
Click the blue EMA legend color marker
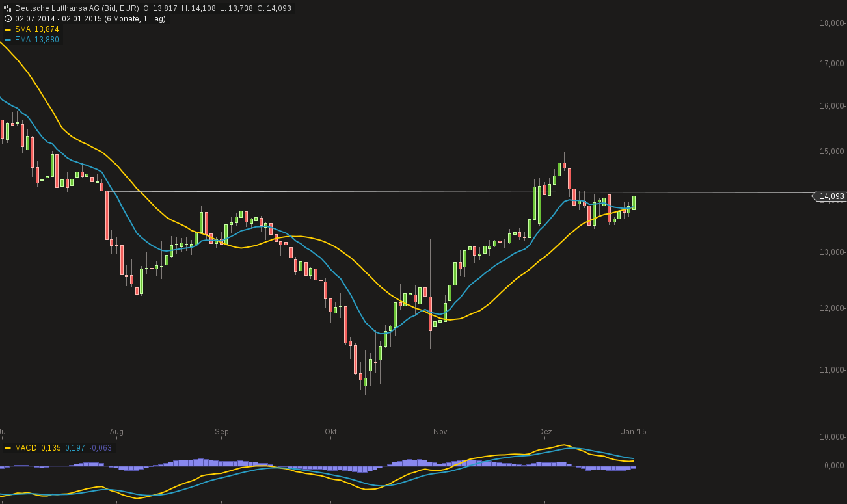tap(8, 40)
